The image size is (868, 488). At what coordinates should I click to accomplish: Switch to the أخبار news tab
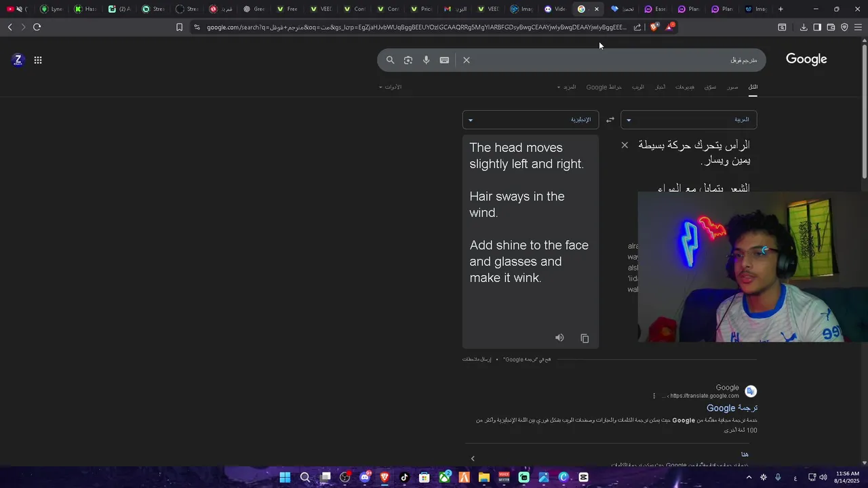click(660, 87)
